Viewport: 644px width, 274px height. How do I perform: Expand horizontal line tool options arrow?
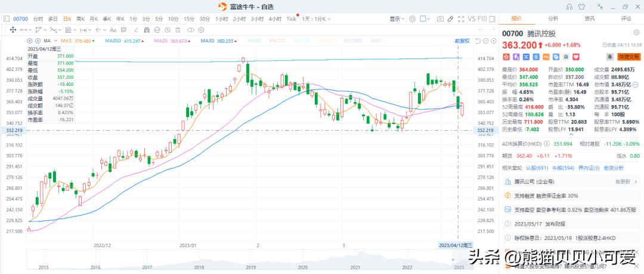[x=30, y=30]
